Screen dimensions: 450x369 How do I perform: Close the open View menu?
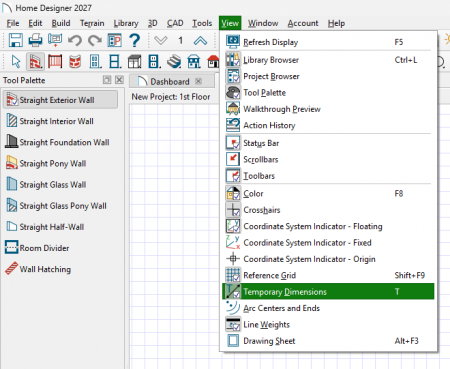[230, 23]
